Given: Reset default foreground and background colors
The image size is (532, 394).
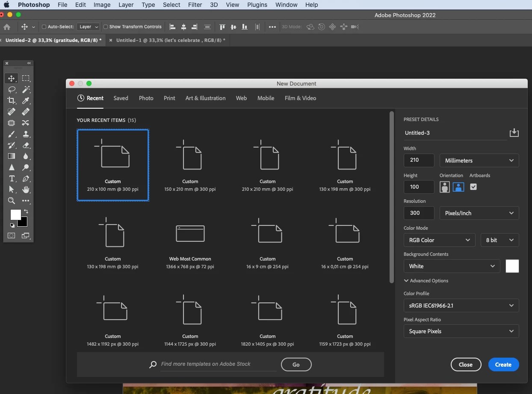Looking at the screenshot, I should (12, 225).
